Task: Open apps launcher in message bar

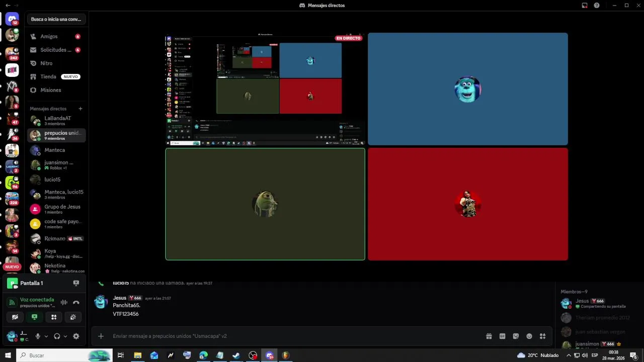Action: (542, 336)
